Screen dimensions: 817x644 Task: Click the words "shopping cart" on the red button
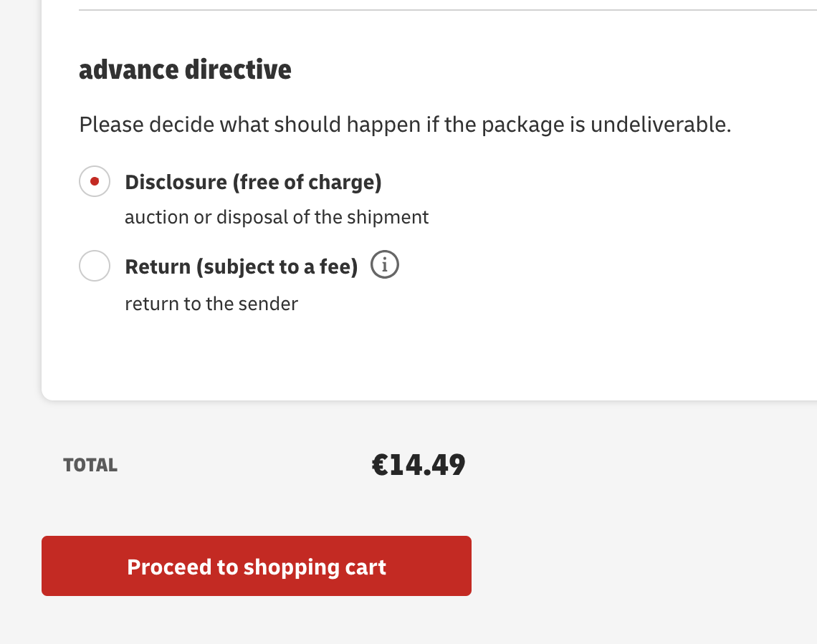click(315, 567)
